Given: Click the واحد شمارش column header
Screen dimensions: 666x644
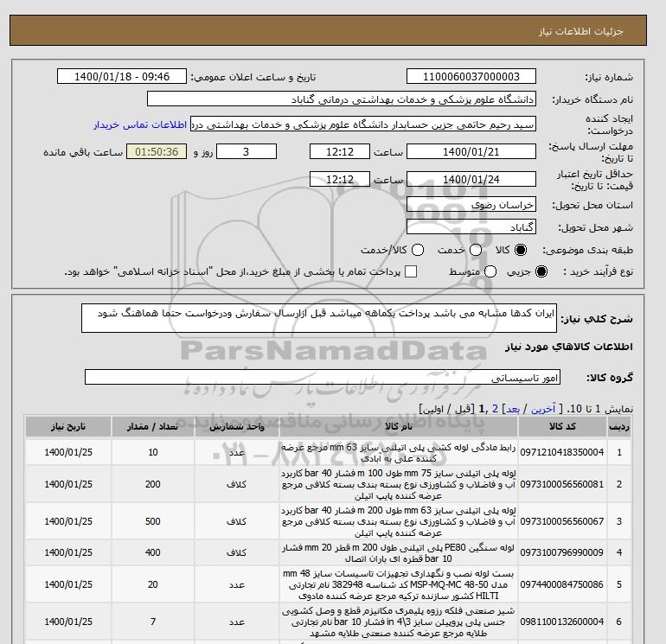Looking at the screenshot, I should point(237,427).
